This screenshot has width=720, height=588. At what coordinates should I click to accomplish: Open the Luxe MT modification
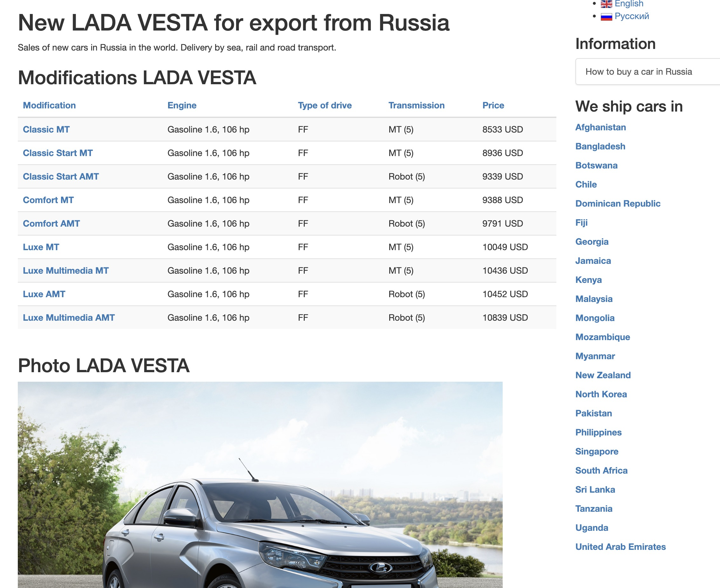tap(41, 247)
